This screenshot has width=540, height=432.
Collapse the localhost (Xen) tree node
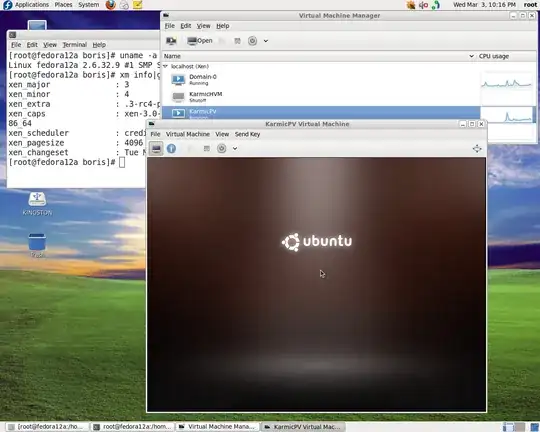tap(166, 66)
